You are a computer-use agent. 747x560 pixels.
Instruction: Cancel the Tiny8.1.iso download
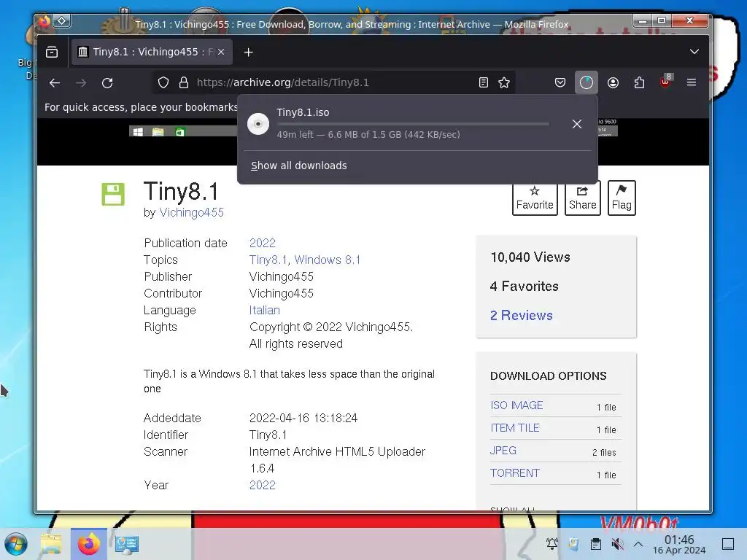[576, 124]
